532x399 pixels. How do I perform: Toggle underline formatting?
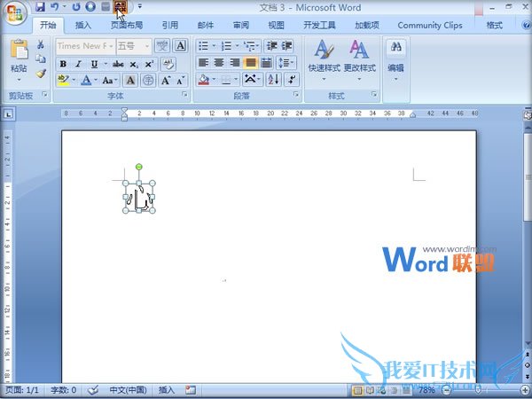94,64
